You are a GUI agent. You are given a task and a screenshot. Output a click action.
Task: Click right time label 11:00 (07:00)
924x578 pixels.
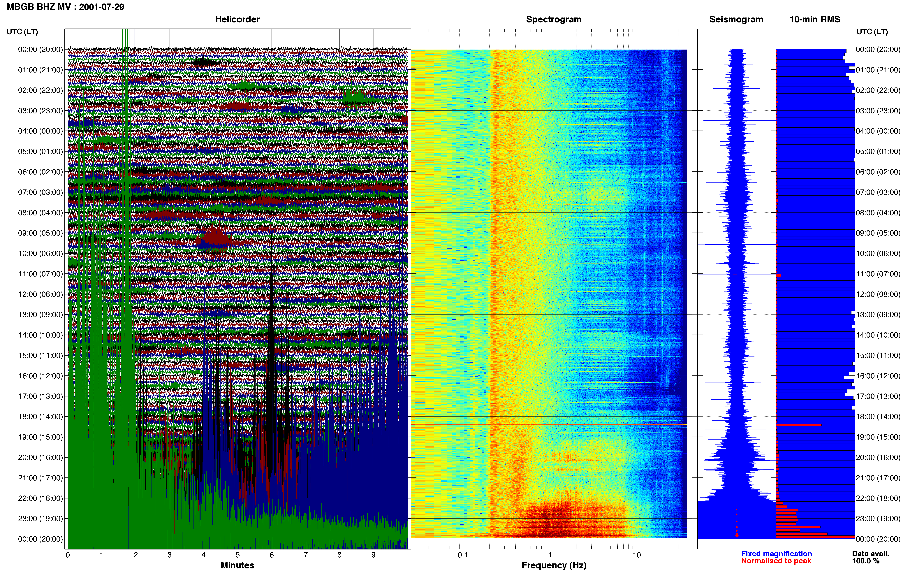tap(878, 274)
